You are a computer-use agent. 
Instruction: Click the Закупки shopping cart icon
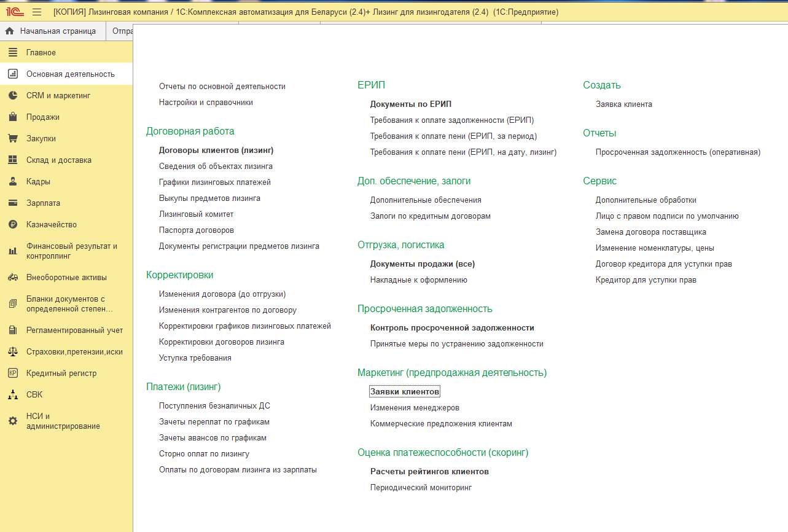(x=13, y=139)
